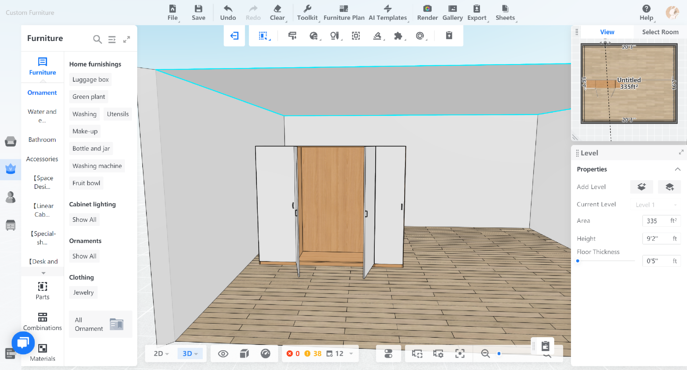Switch to 3D view mode
The height and width of the screenshot is (370, 687).
coord(190,354)
